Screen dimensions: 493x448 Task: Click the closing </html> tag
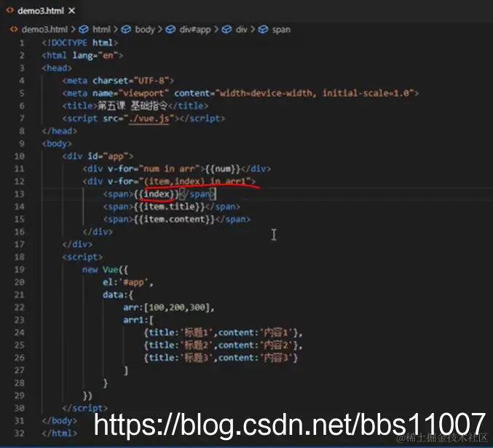[x=60, y=433]
